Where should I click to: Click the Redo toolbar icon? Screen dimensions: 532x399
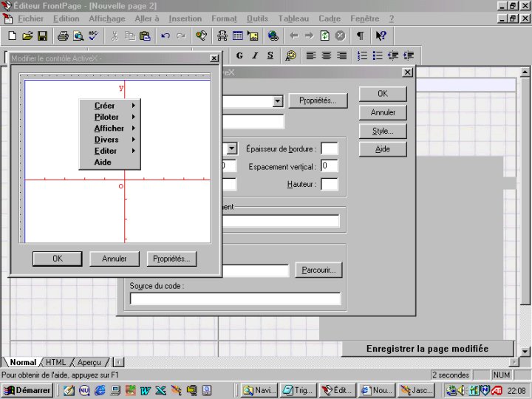(x=181, y=35)
